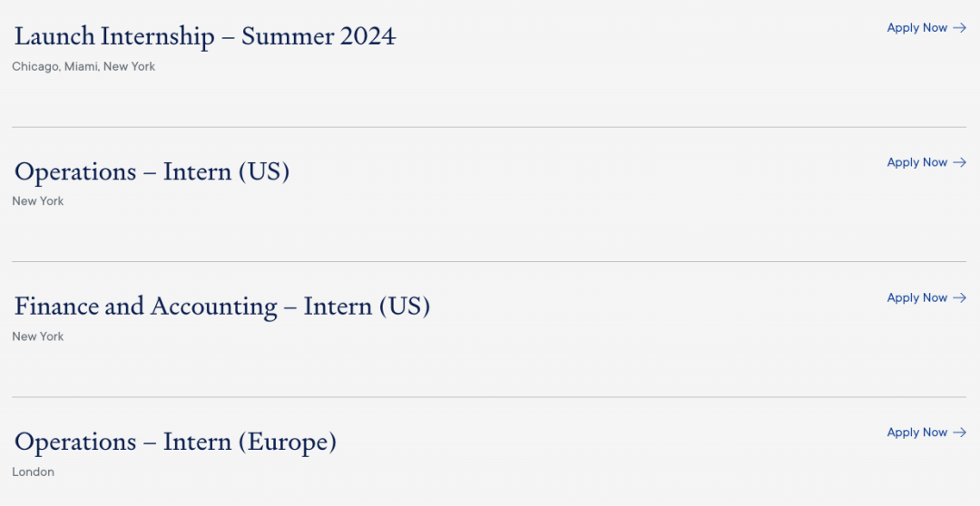Click the divider line below Launch Internship listing
Image resolution: width=980 pixels, height=506 pixels.
coord(489,127)
